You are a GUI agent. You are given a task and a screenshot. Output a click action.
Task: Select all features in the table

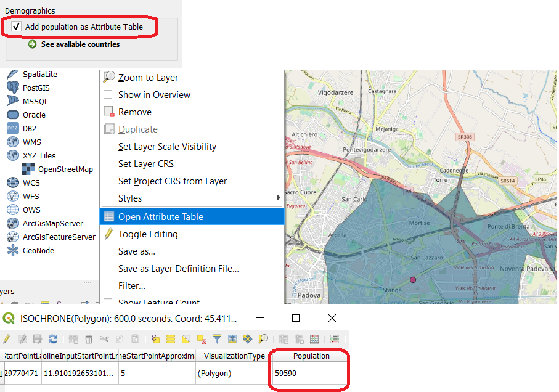(x=171, y=339)
